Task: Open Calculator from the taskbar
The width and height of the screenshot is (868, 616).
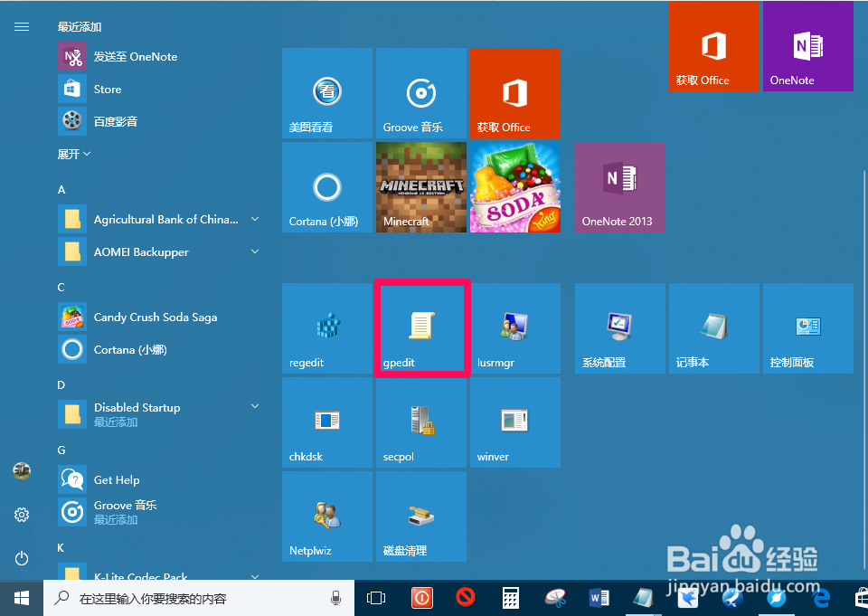Action: (x=510, y=598)
